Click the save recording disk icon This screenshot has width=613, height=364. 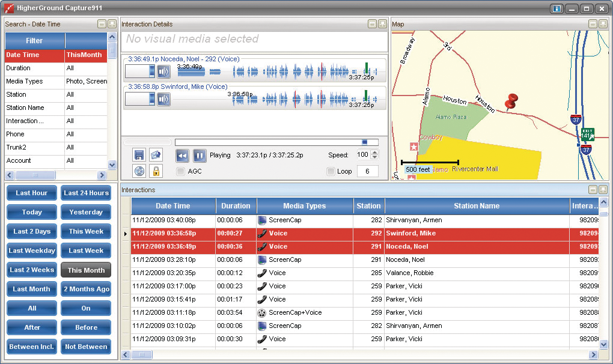(x=139, y=155)
